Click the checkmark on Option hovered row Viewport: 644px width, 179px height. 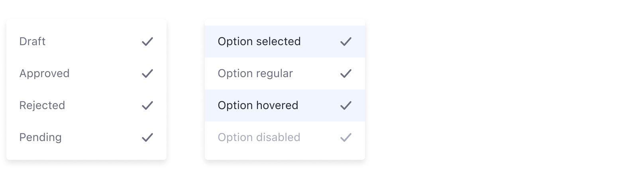[346, 105]
